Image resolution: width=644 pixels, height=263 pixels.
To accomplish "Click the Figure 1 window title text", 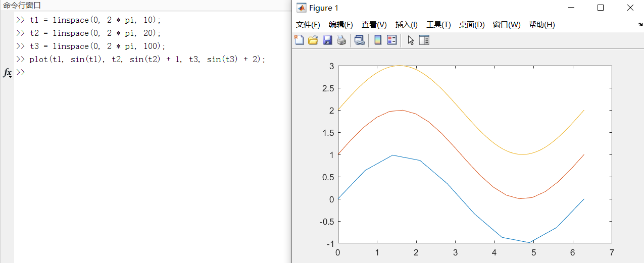I will click(324, 8).
